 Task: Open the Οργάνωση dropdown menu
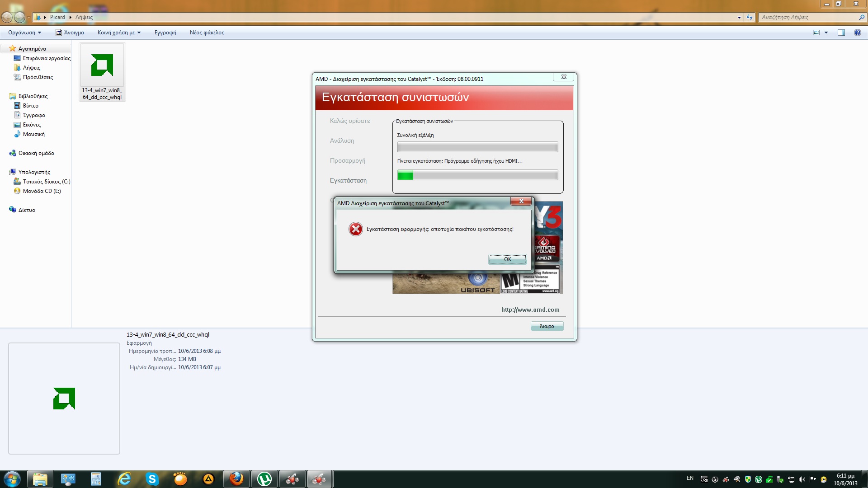24,33
